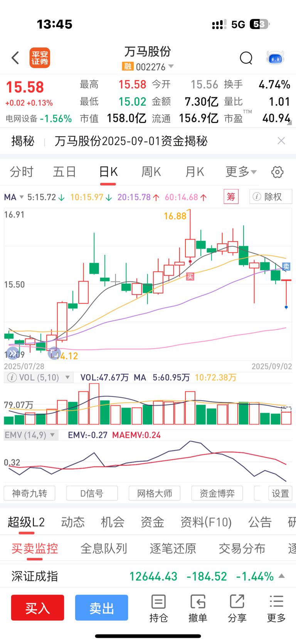Enable the 网格大师 indicator

point(155,493)
